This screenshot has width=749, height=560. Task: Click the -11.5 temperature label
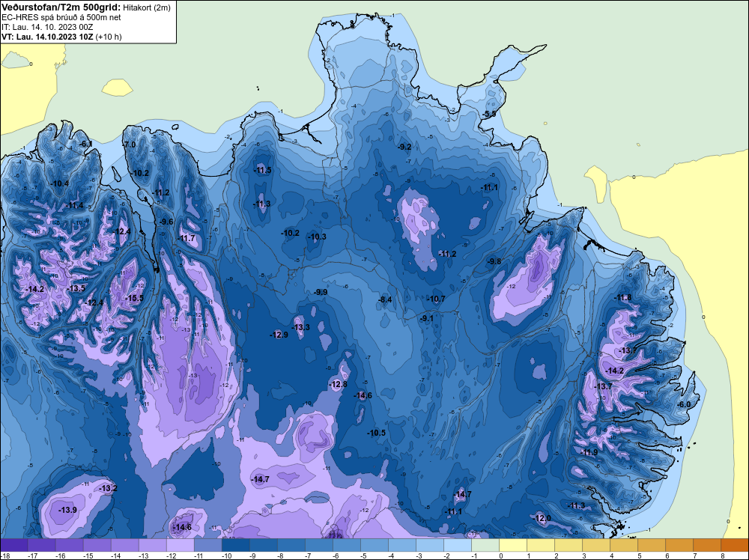pos(262,170)
